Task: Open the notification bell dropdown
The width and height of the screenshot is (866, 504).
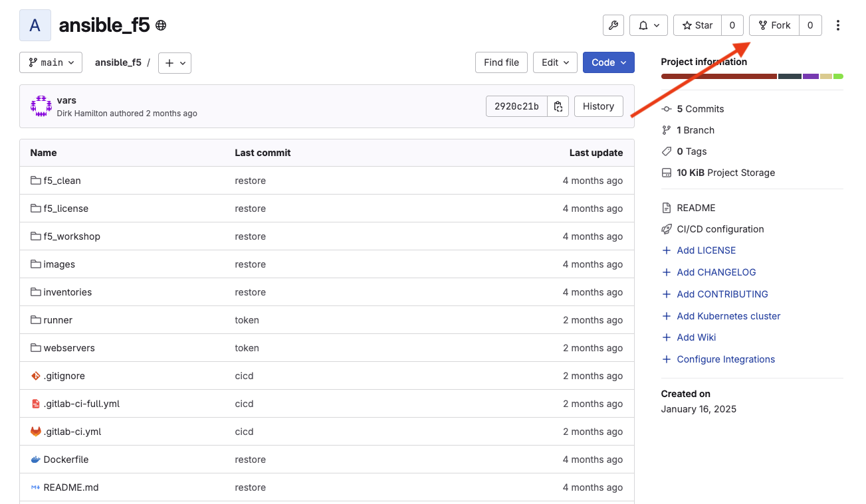Action: [649, 25]
